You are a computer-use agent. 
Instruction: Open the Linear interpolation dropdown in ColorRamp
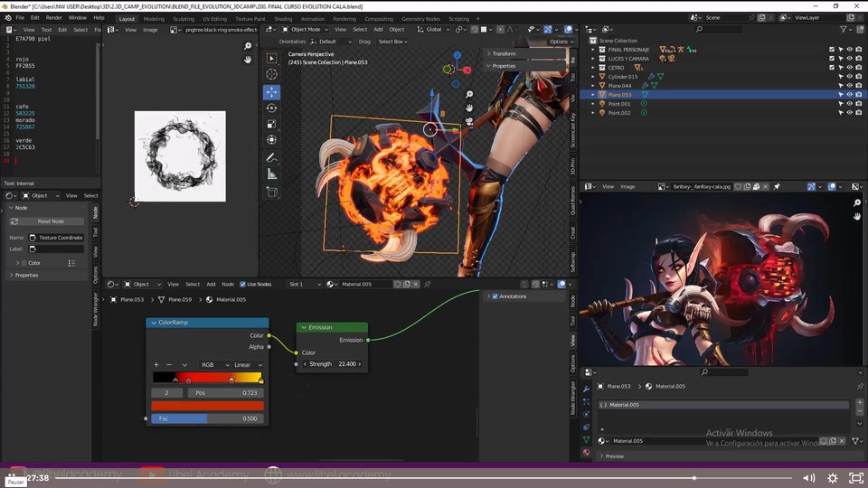pyautogui.click(x=248, y=365)
